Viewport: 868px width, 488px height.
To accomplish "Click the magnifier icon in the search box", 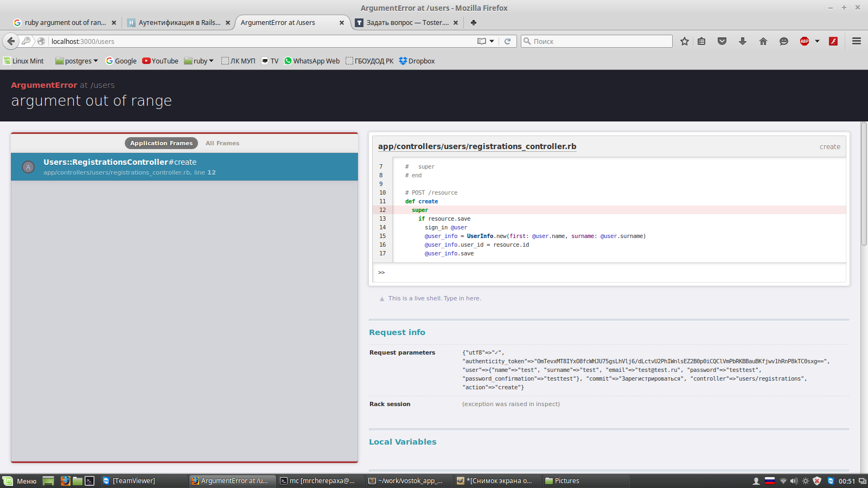I will click(x=527, y=41).
